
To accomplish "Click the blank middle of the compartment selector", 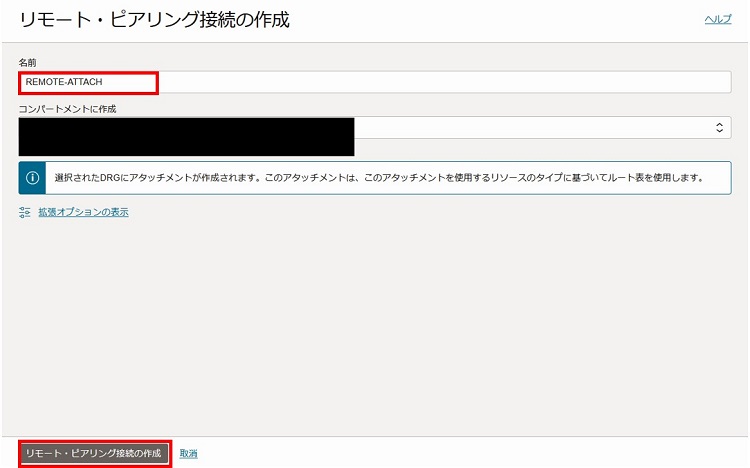I will pos(530,128).
